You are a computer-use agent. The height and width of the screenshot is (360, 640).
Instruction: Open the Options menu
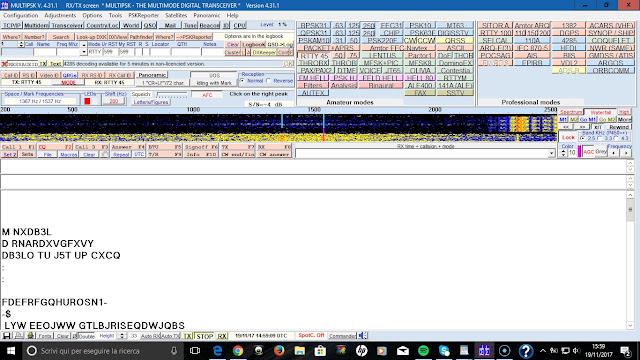92,16
